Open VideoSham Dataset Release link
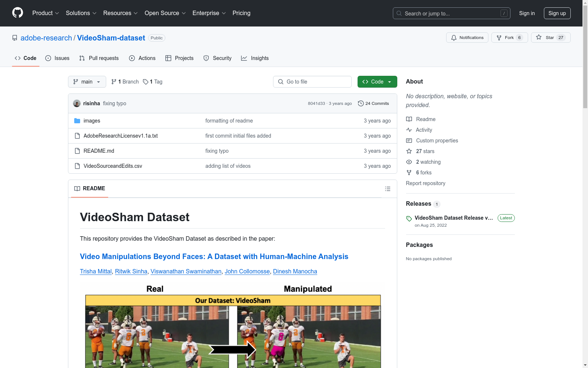The width and height of the screenshot is (588, 368). click(x=454, y=218)
